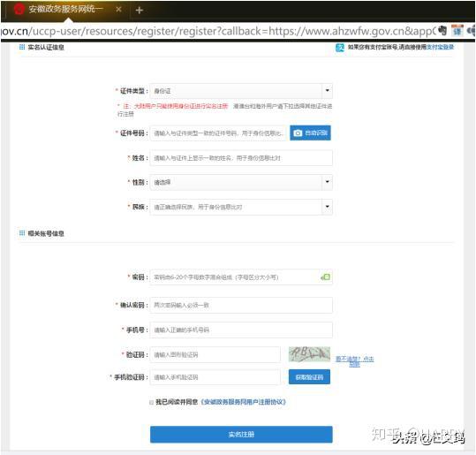Open the 安徽政务服务网用户注册协议 link
This screenshot has height=455, width=476.
[x=244, y=402]
